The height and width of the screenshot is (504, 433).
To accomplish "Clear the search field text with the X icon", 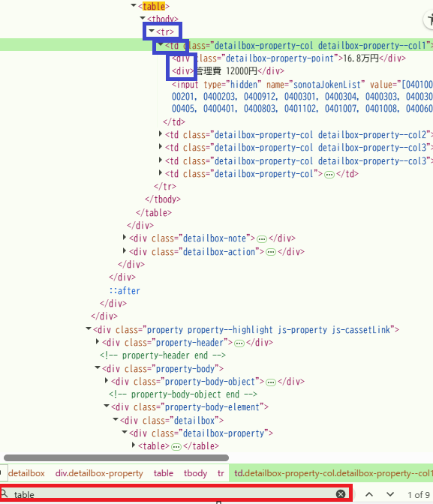I will point(341,494).
